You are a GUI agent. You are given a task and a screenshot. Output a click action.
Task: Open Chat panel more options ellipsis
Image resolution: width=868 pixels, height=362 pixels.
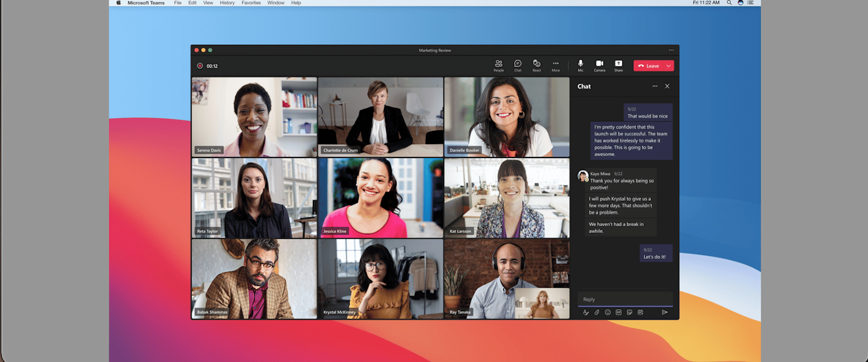pos(655,86)
